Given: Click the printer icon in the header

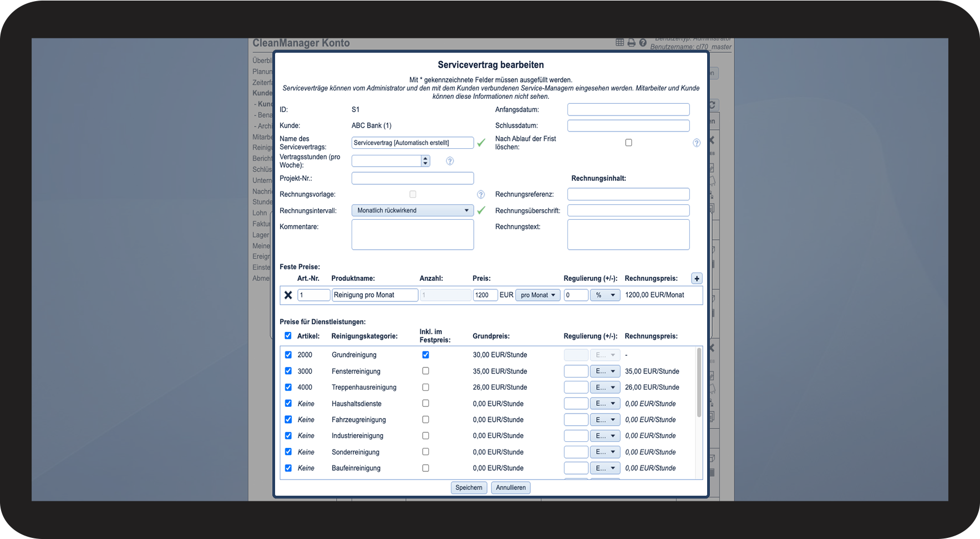Looking at the screenshot, I should pyautogui.click(x=631, y=43).
